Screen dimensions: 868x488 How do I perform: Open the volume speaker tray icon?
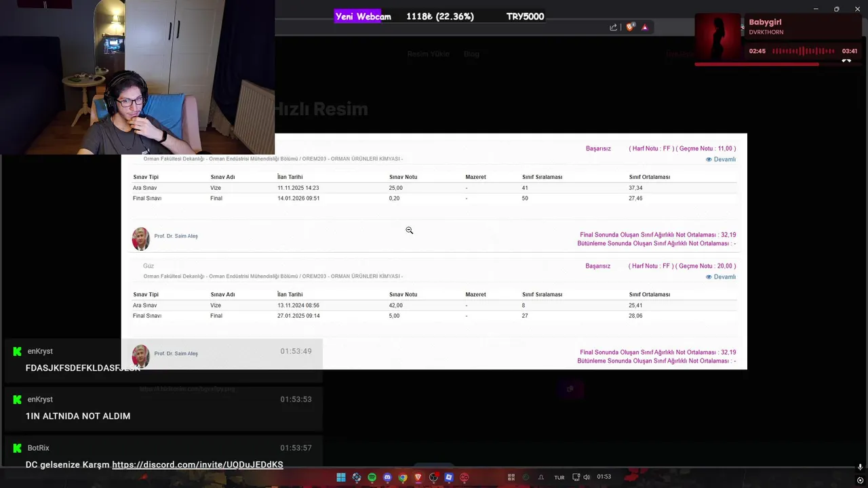tap(587, 477)
